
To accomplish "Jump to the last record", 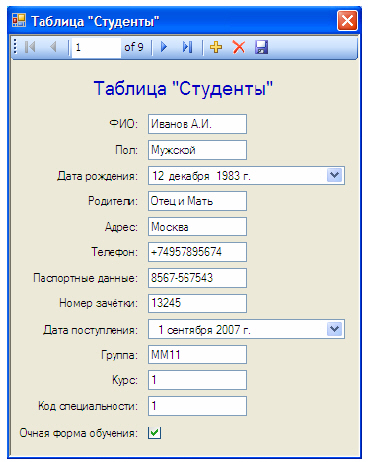I will [187, 47].
